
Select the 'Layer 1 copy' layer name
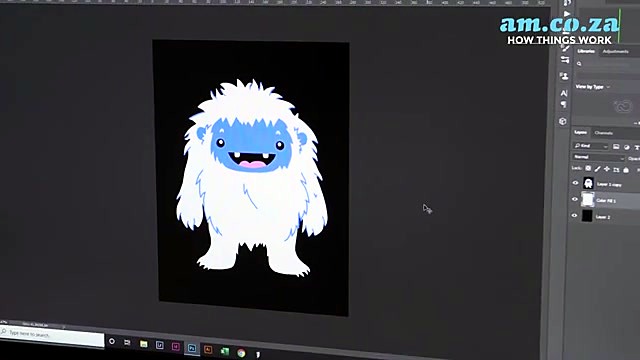[609, 184]
